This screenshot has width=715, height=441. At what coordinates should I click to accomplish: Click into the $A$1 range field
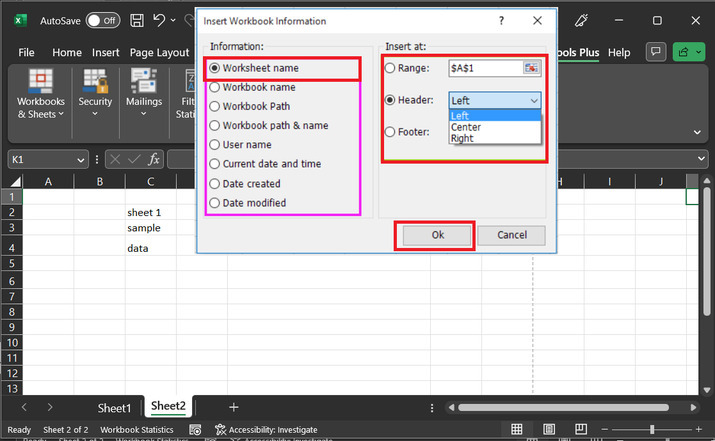tap(485, 68)
